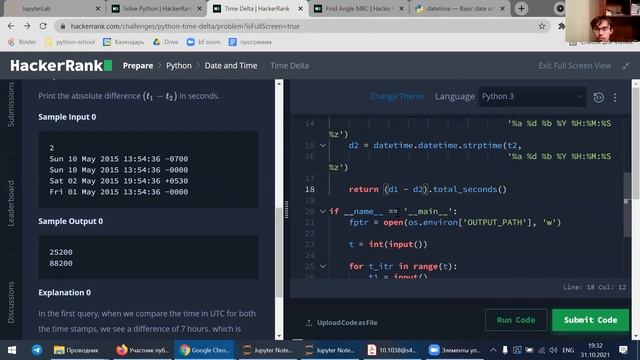Open the extensions puzzle icon

tap(561, 26)
